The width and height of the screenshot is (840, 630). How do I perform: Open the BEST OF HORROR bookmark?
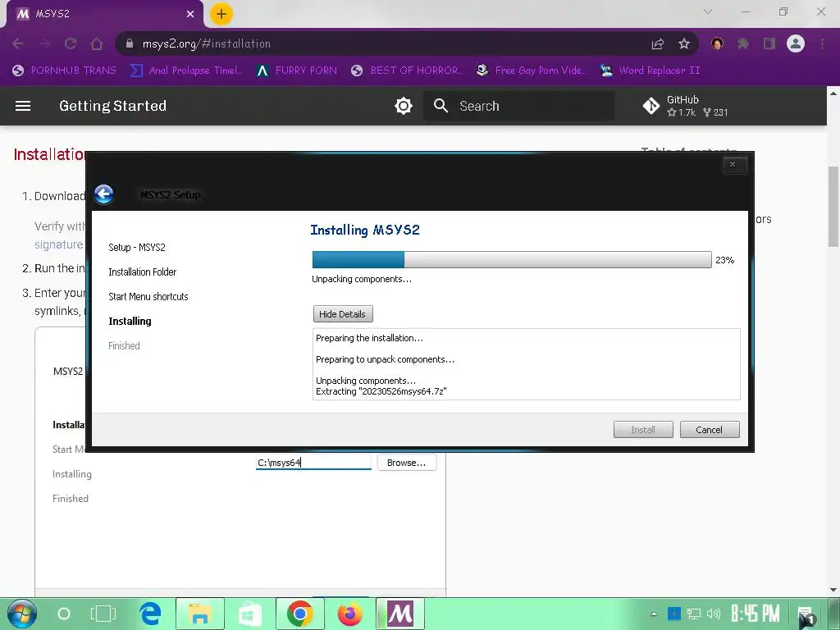[x=407, y=71]
